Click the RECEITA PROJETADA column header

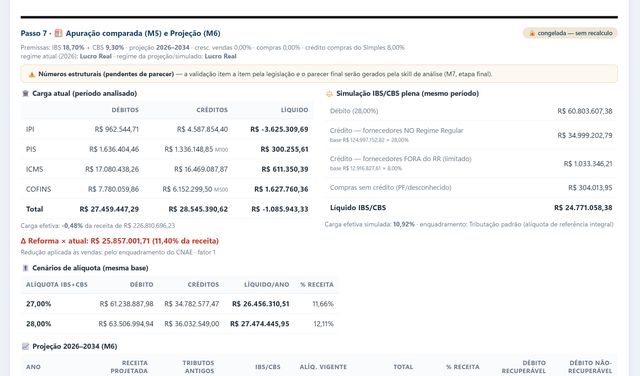point(129,367)
